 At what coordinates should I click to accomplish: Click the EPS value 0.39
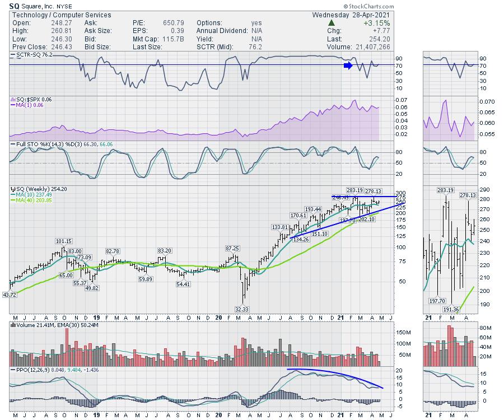click(x=178, y=31)
